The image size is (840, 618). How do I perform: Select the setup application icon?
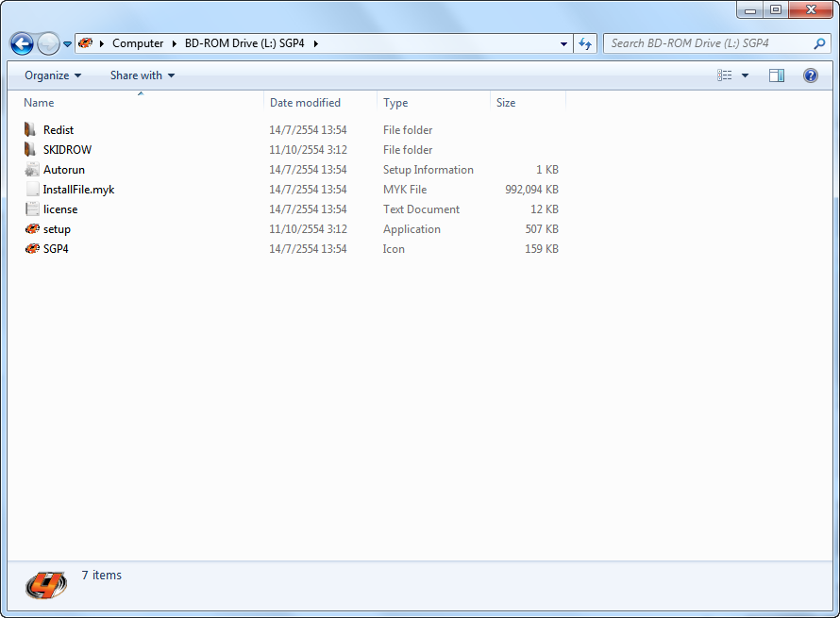coord(32,228)
